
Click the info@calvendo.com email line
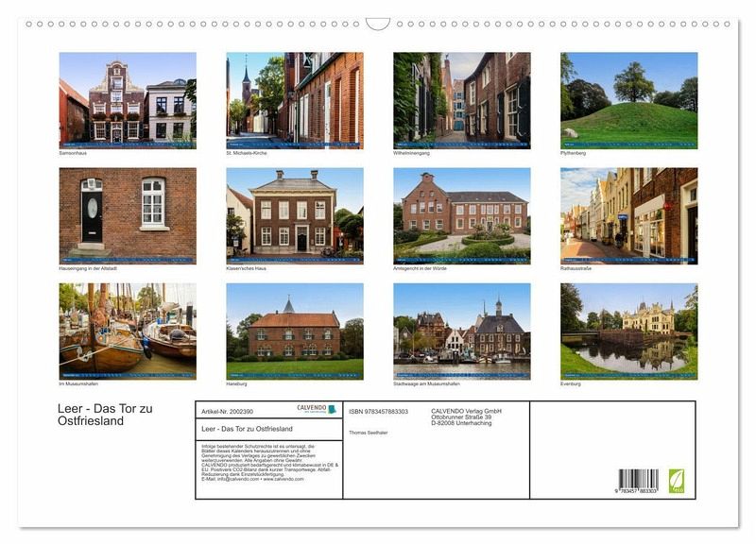(x=252, y=479)
